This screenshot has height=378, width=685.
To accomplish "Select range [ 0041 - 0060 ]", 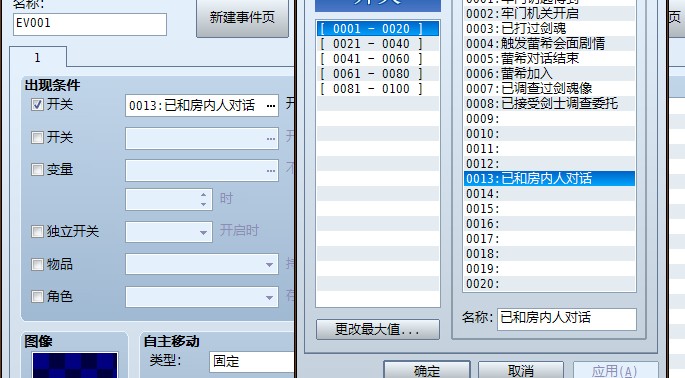I will click(378, 59).
